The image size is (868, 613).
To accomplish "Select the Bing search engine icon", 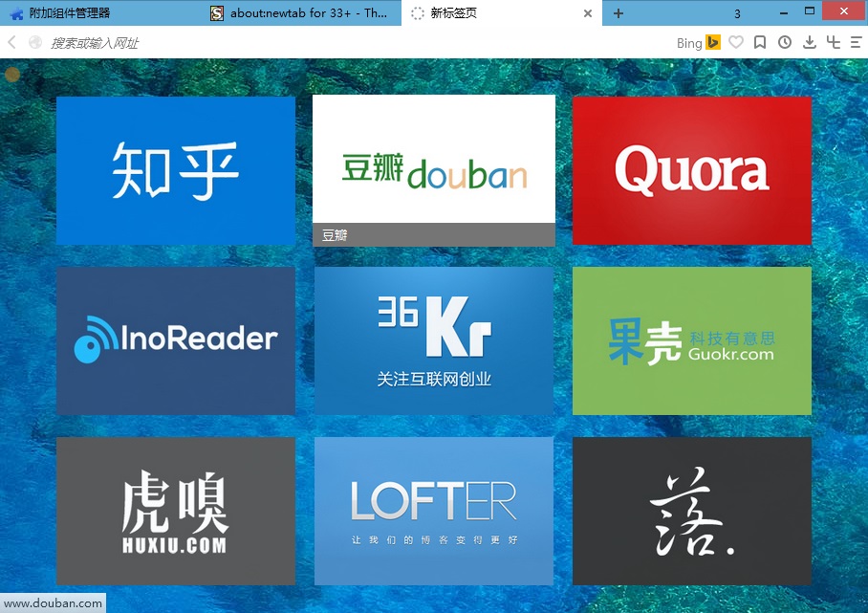I will tap(713, 42).
